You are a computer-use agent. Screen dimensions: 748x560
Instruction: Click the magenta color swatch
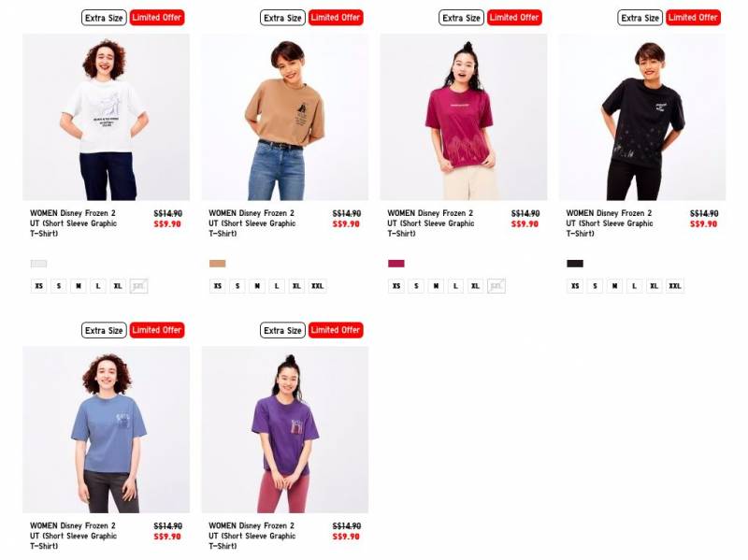[396, 264]
